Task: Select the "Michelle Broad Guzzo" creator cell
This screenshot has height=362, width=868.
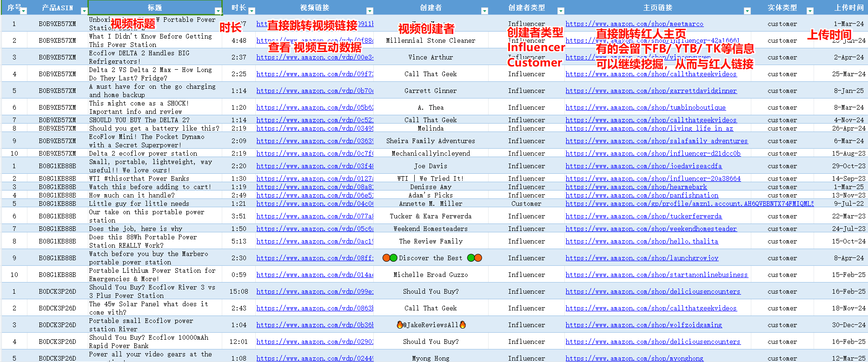Action: click(x=431, y=275)
